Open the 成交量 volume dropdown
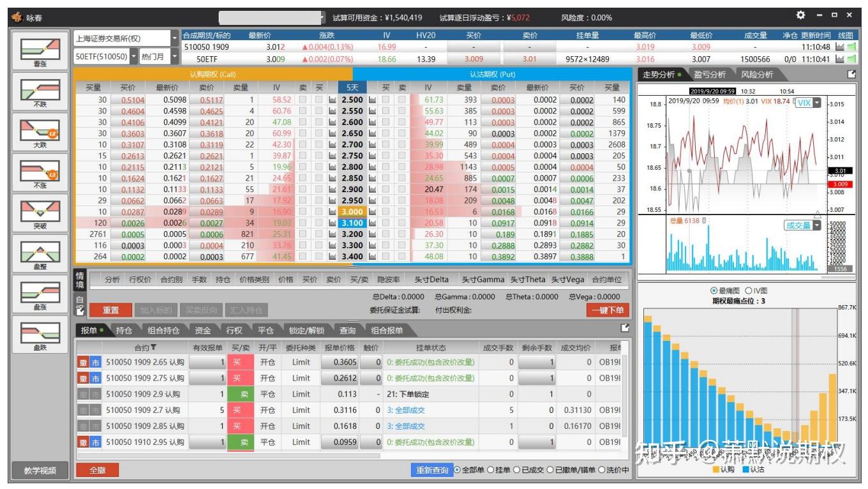This screenshot has width=868, height=489. coord(816,225)
